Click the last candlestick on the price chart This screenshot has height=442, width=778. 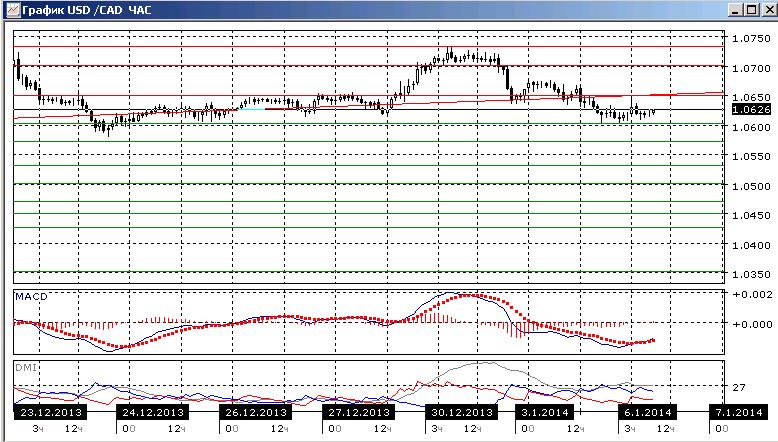[x=654, y=112]
